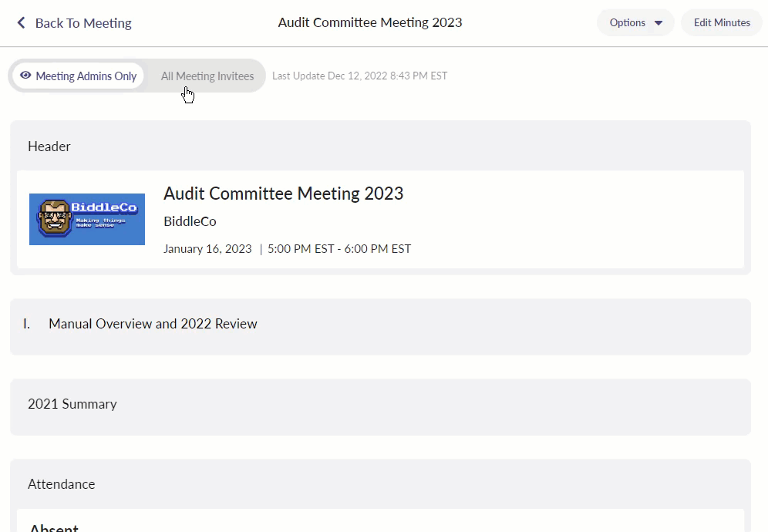Click the back chevron arrow icon

[21, 23]
